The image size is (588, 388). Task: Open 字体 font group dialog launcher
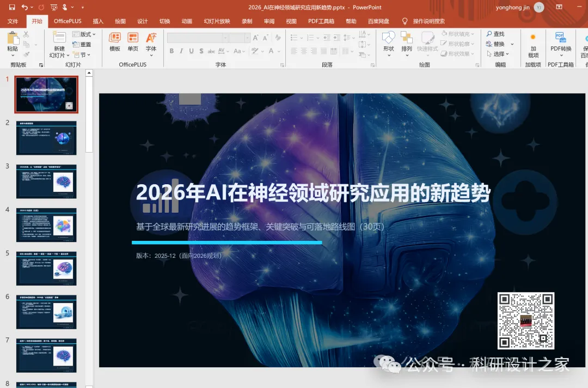pos(282,65)
